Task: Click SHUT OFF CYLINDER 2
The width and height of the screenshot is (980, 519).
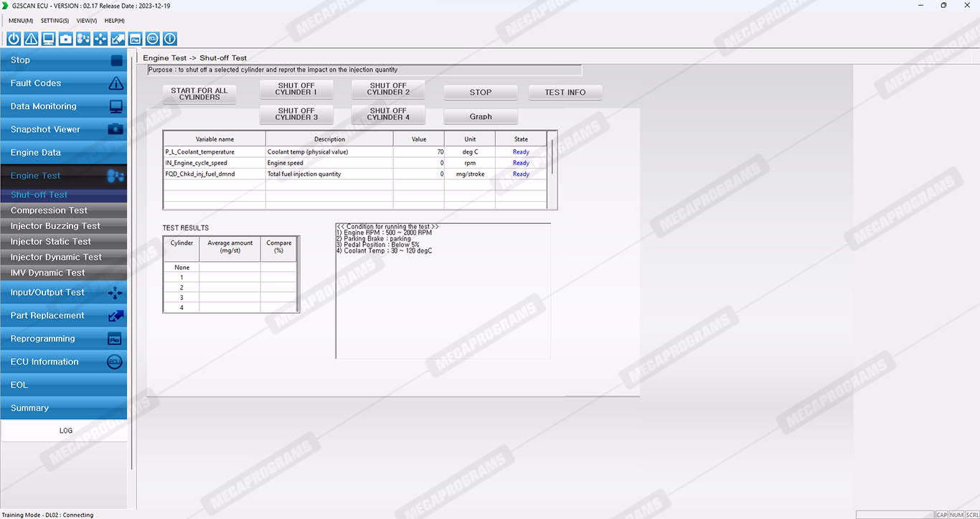Action: tap(388, 89)
